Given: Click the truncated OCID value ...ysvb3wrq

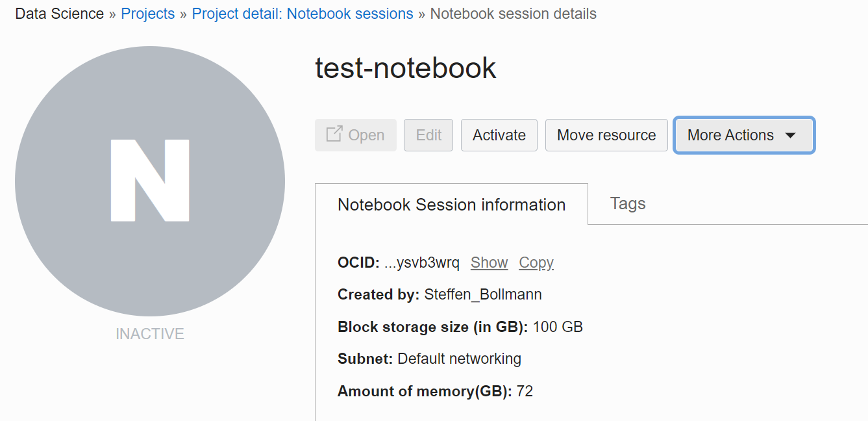Looking at the screenshot, I should 422,263.
